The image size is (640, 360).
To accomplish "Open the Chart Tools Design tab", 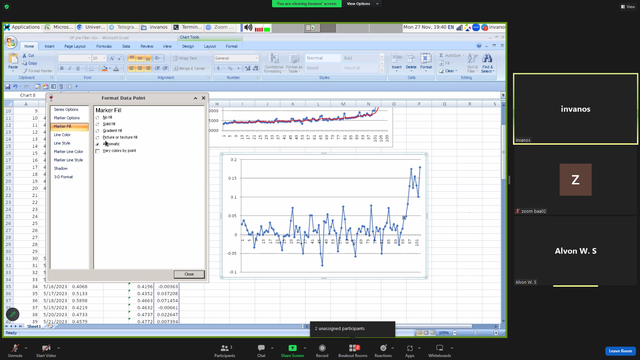I will coord(188,47).
